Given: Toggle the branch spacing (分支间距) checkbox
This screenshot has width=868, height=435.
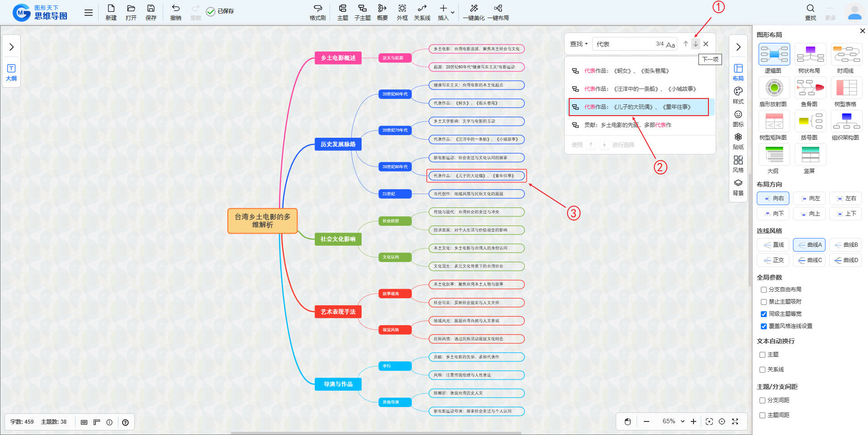Looking at the screenshot, I should (762, 400).
